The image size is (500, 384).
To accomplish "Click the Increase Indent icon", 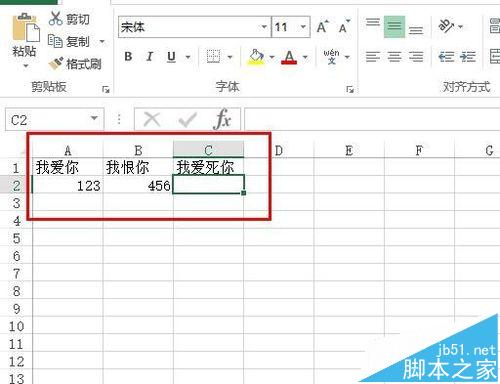I will point(467,57).
